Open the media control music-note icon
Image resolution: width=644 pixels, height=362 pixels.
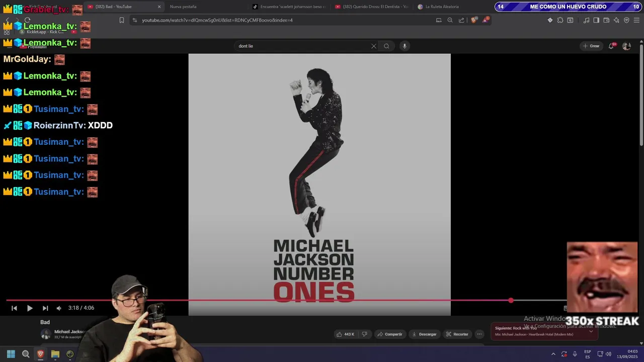coord(586,20)
